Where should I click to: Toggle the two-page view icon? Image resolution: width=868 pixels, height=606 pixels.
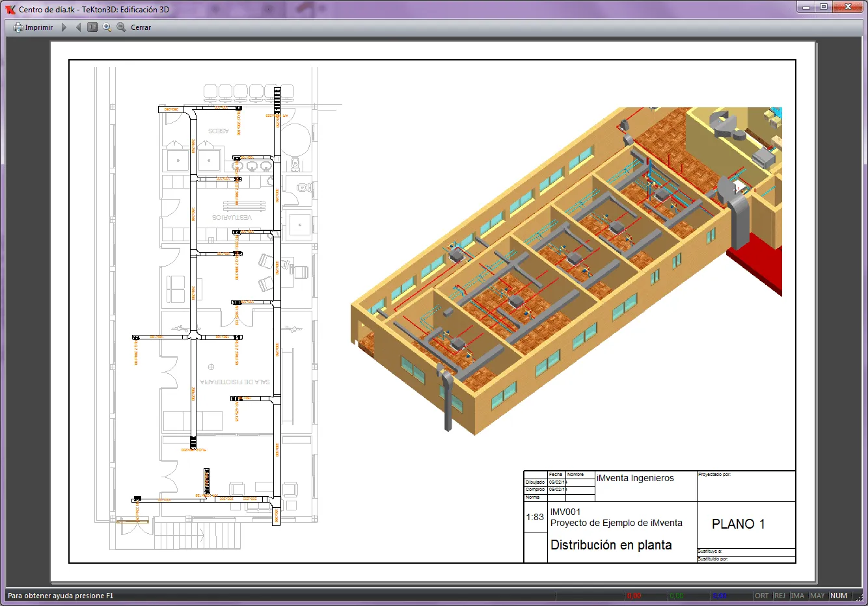pyautogui.click(x=92, y=27)
